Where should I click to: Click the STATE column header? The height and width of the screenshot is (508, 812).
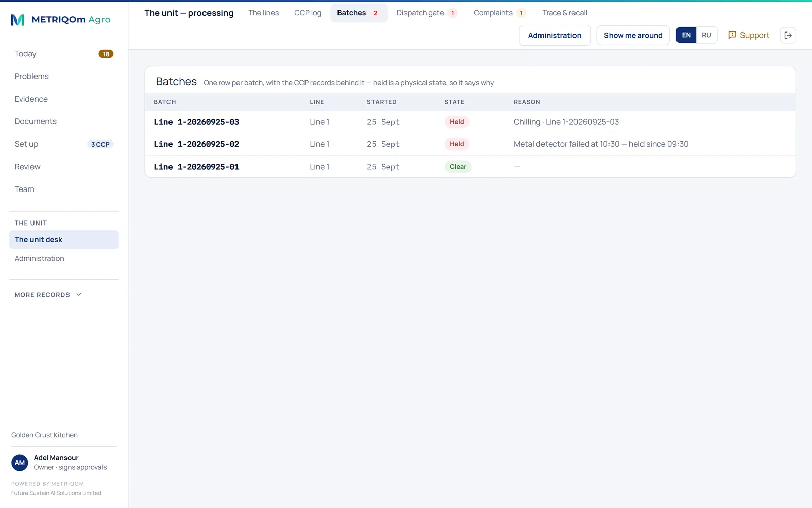pyautogui.click(x=454, y=102)
